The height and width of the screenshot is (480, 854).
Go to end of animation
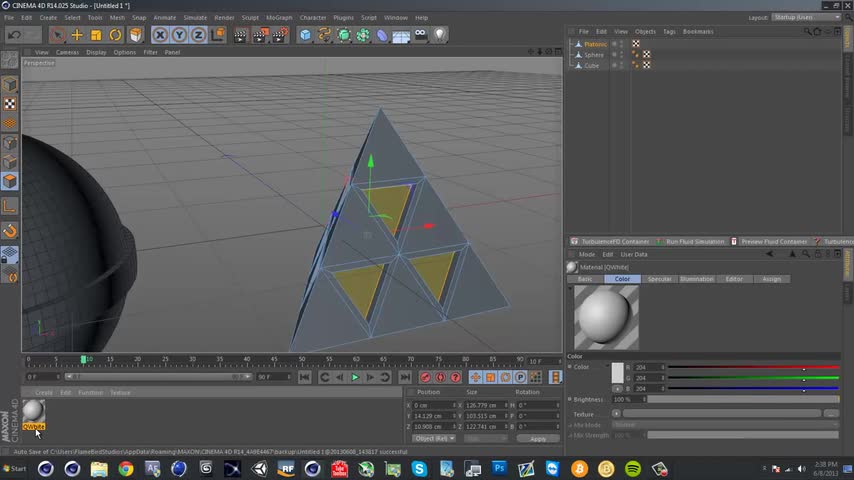tap(405, 377)
